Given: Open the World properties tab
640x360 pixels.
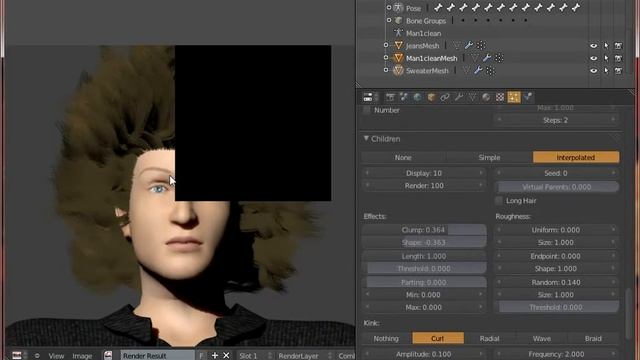Looking at the screenshot, I should 417,97.
